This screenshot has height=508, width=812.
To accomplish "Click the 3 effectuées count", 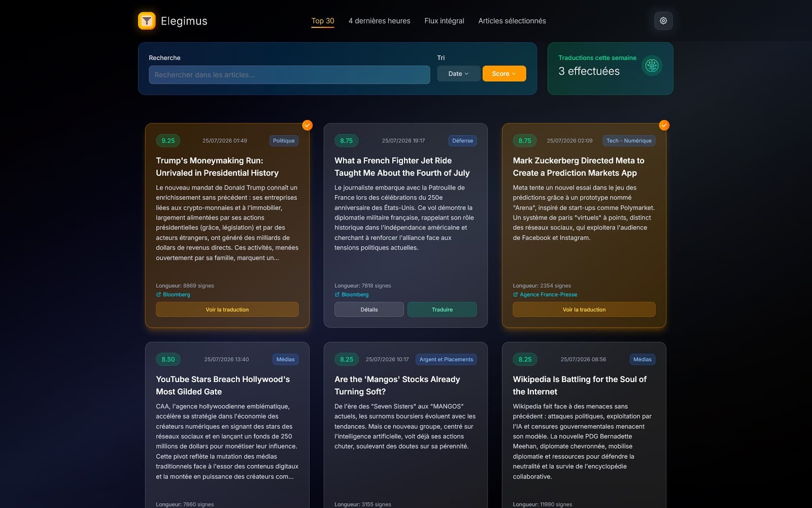I will coord(589,71).
